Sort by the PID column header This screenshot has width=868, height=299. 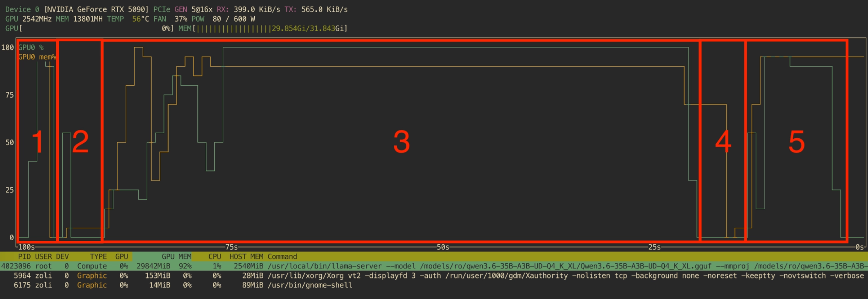coord(24,257)
